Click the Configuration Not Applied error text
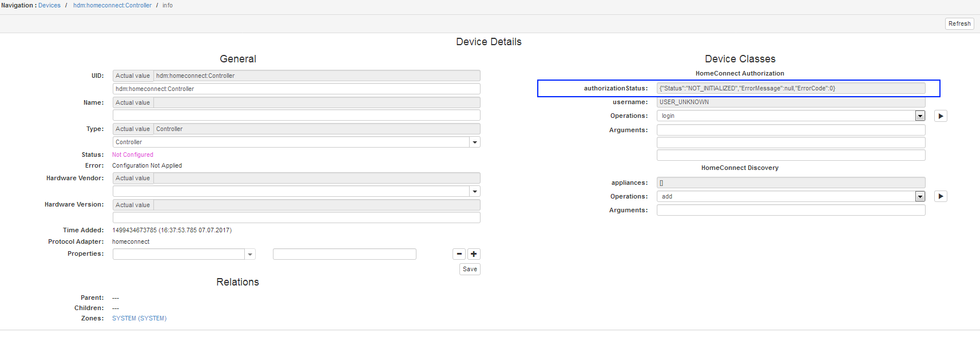The image size is (980, 337). point(147,165)
